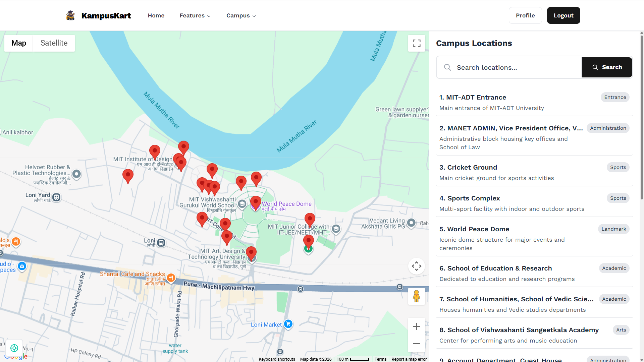The image size is (644, 362).
Task: Select the MANET ADMIN, Vice President Office location
Action: [534, 137]
